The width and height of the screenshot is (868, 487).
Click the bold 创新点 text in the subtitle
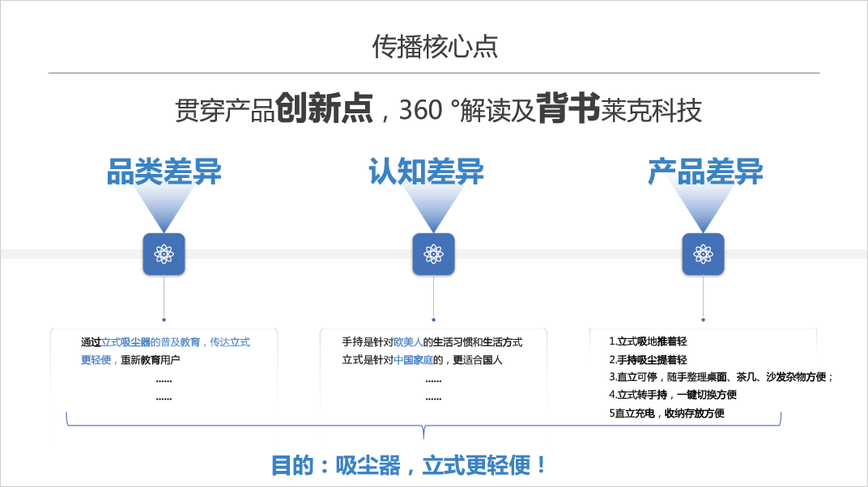coord(320,107)
